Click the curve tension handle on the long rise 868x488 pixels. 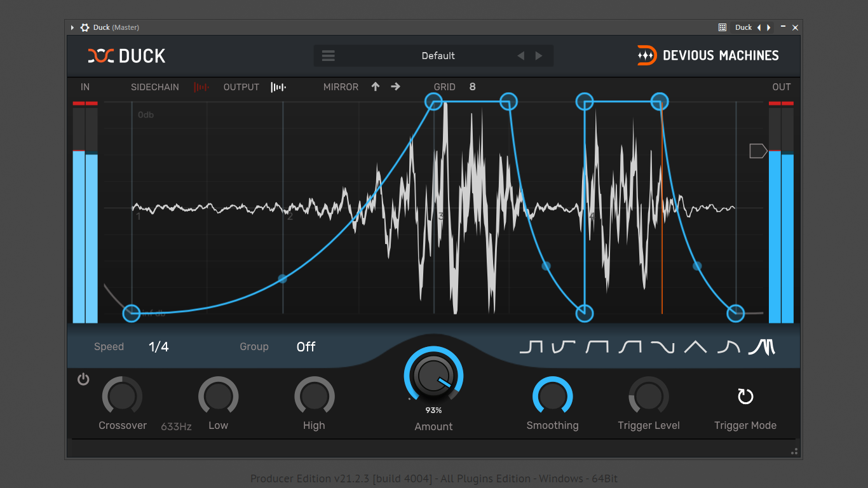click(283, 278)
